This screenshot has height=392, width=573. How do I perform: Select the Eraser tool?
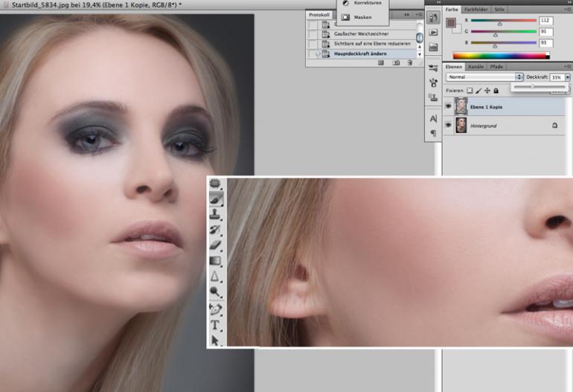[x=216, y=245]
